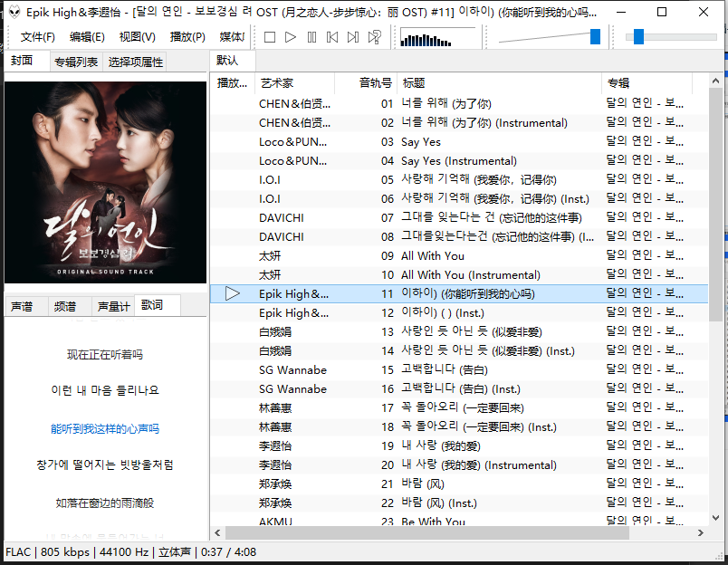Switch to the 选择项属性 tab

(x=136, y=62)
